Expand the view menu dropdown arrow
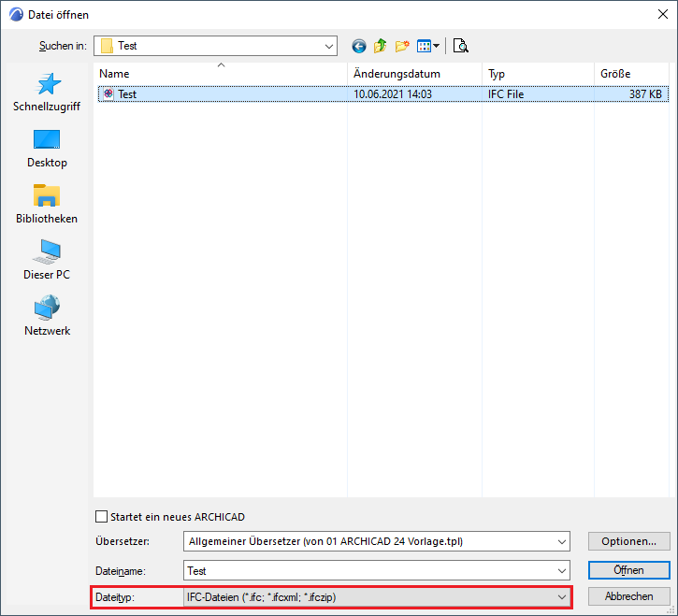This screenshot has width=678, height=616. pos(436,46)
